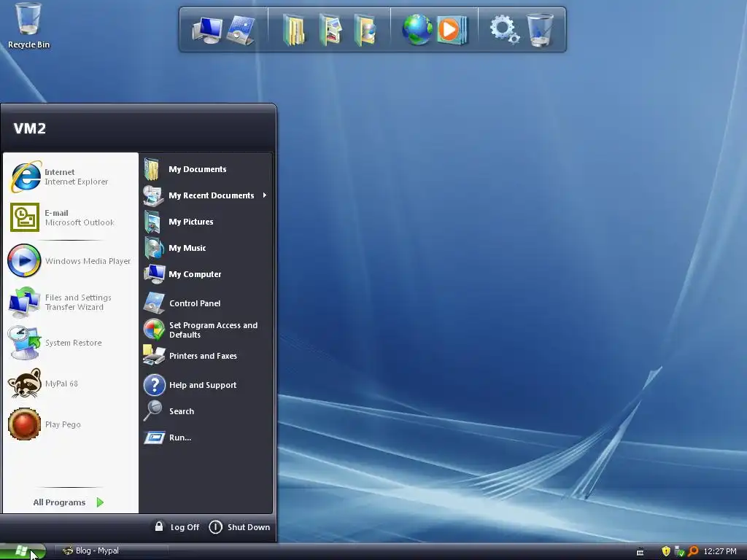
Task: Click the Shut Down button
Action: click(239, 527)
